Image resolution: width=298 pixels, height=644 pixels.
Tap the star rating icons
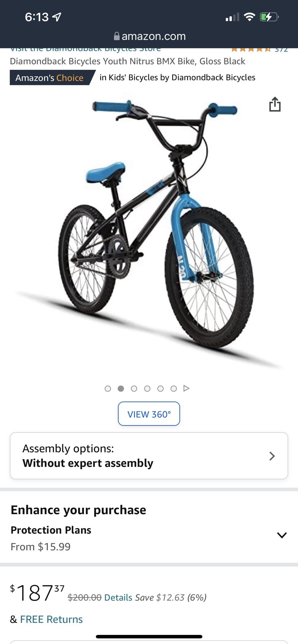click(x=251, y=49)
